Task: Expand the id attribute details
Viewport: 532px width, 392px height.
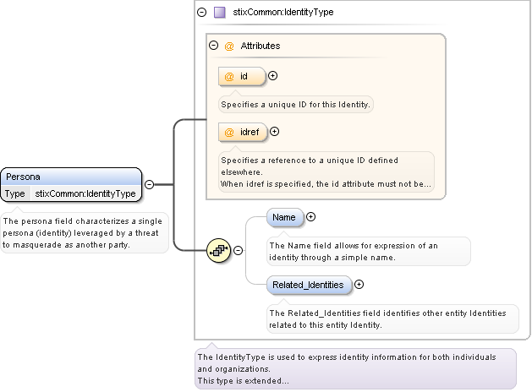Action: coord(272,76)
